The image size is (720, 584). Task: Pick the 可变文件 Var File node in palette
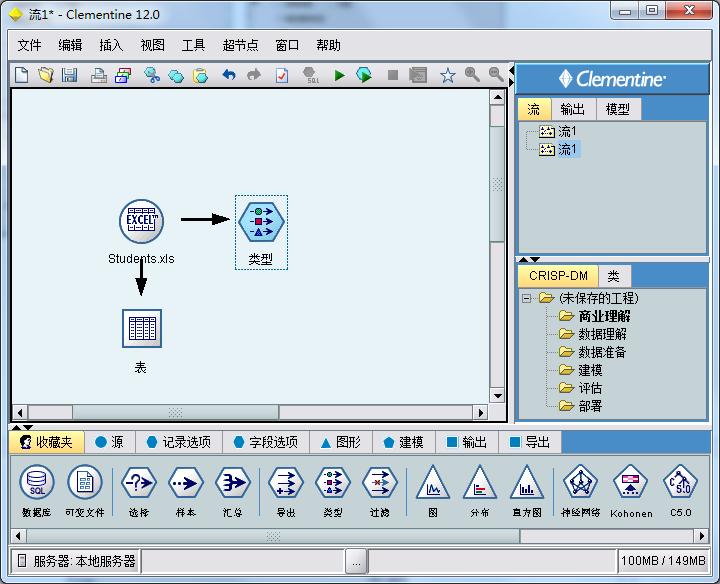point(84,483)
